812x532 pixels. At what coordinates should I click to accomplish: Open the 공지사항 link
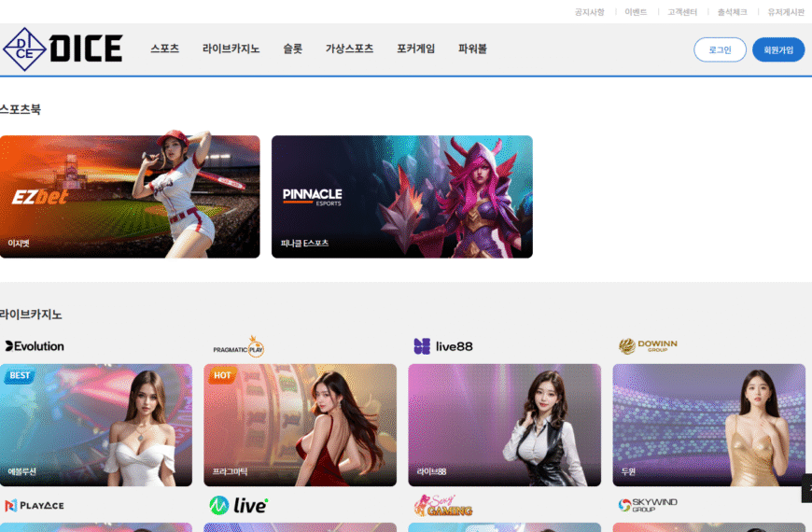click(589, 12)
